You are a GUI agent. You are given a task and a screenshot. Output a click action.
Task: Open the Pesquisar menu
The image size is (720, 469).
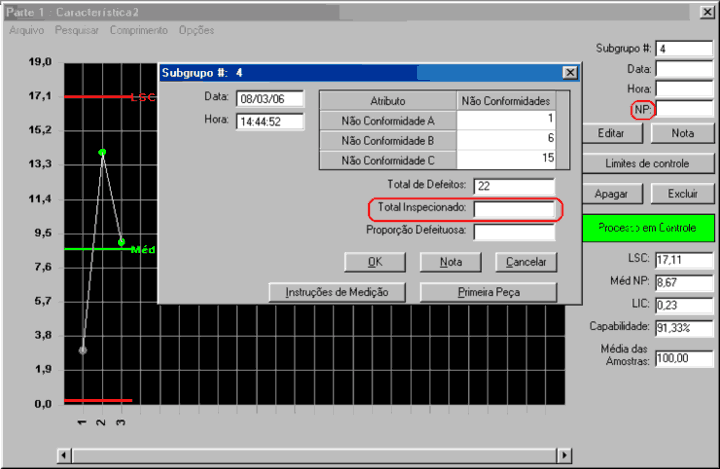(77, 30)
